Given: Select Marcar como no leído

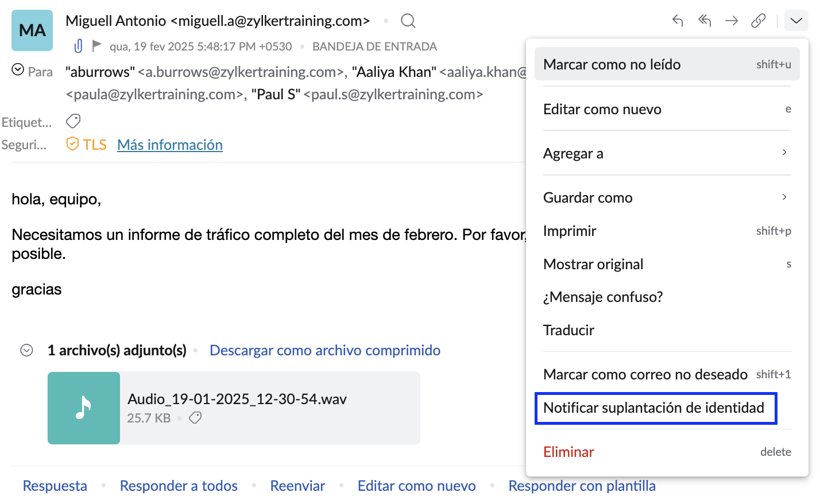Looking at the screenshot, I should [x=667, y=64].
